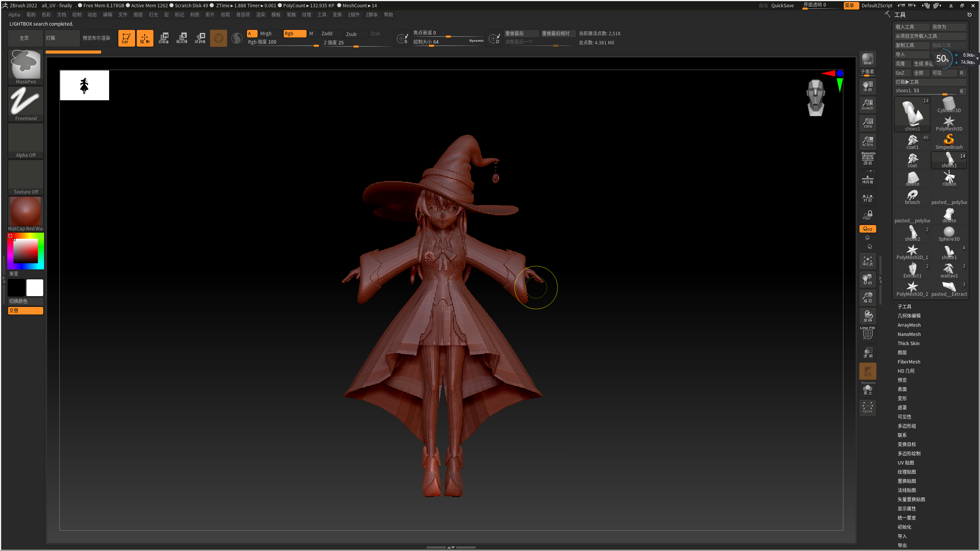
Task: Click the BPR render icon
Action: coord(867,59)
